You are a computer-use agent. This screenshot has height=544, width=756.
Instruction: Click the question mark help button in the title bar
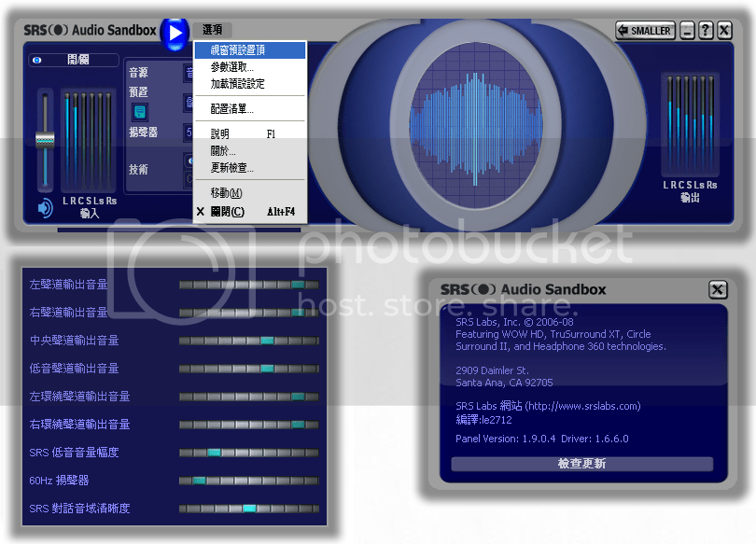706,31
